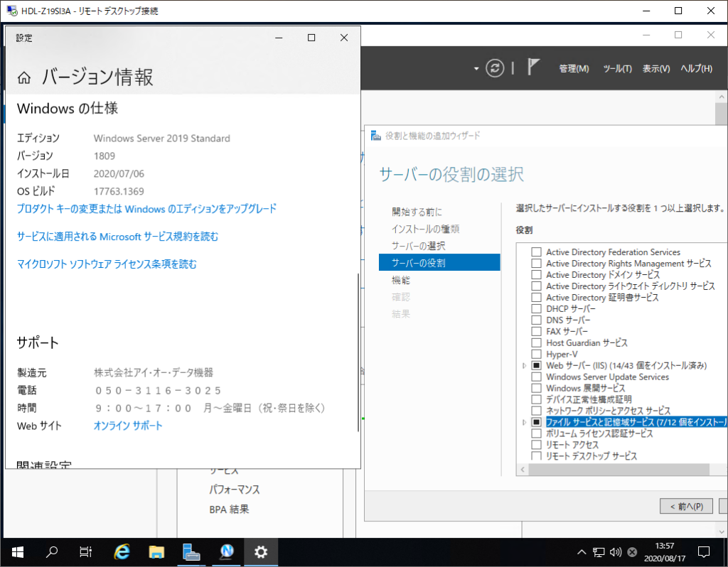Read the Microsoft サービス規約 link
Image resolution: width=728 pixels, height=567 pixels.
(x=117, y=237)
